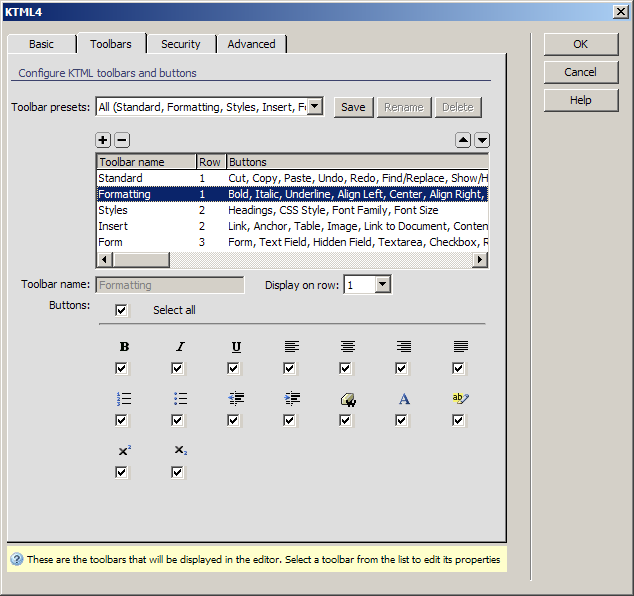Image resolution: width=634 pixels, height=596 pixels.
Task: Click the Align Right icon
Action: point(404,346)
